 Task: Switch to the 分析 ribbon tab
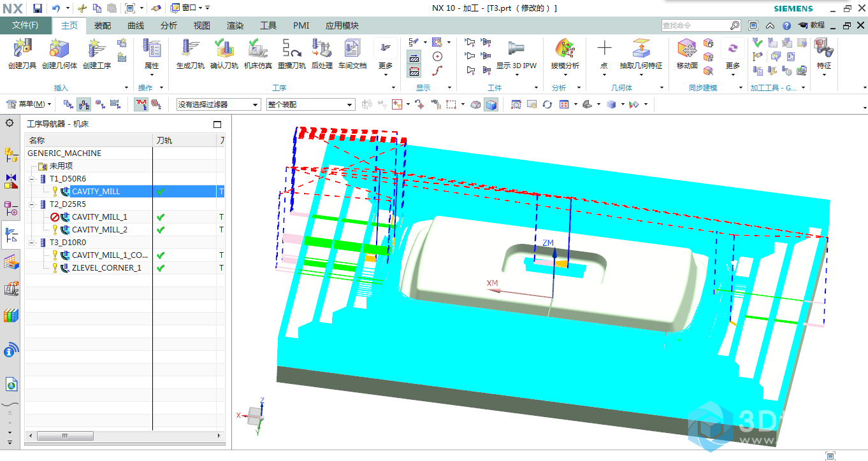coord(169,25)
